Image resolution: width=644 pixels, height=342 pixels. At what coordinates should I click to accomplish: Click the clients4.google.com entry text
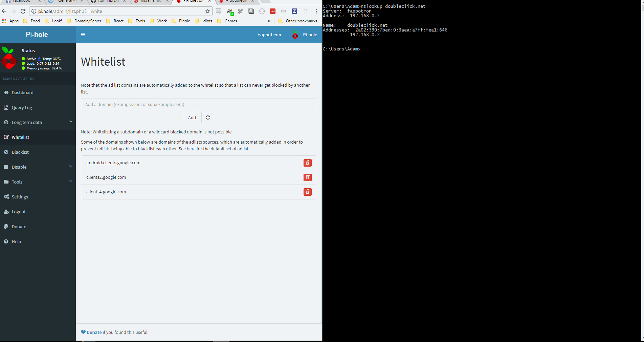[x=106, y=192]
